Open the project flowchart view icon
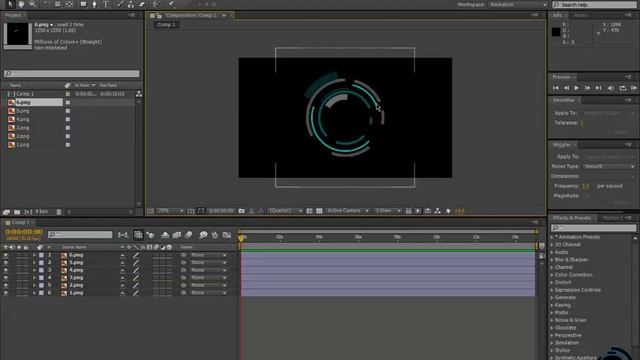 (x=139, y=94)
